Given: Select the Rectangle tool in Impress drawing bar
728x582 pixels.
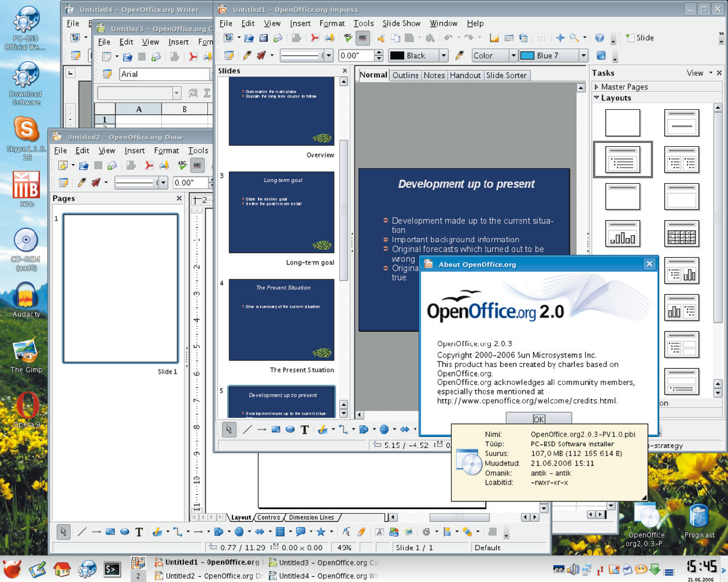Looking at the screenshot, I should coord(276,430).
